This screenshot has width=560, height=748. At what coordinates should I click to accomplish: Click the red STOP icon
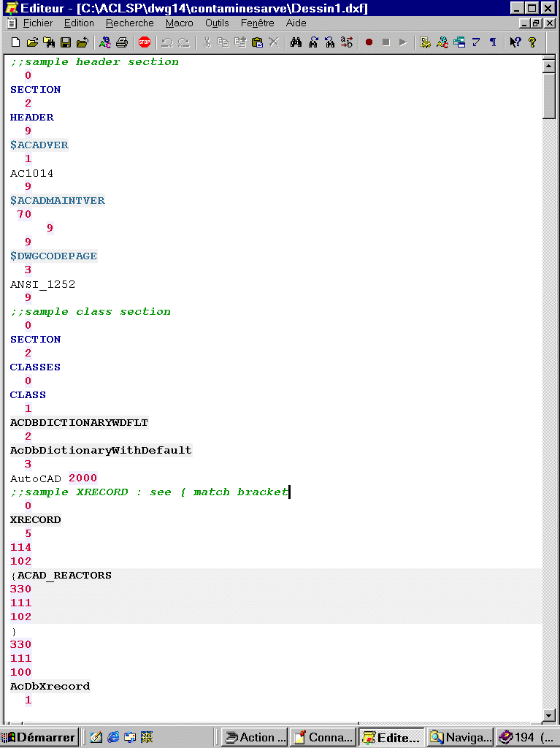(145, 42)
